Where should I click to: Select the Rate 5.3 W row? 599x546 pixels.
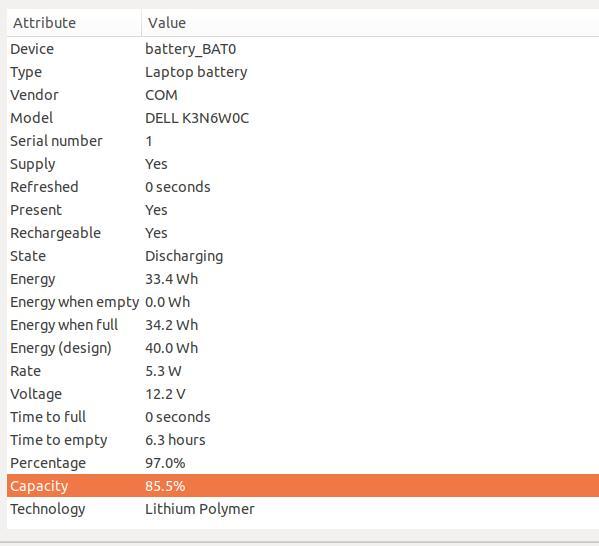pyautogui.click(x=303, y=371)
